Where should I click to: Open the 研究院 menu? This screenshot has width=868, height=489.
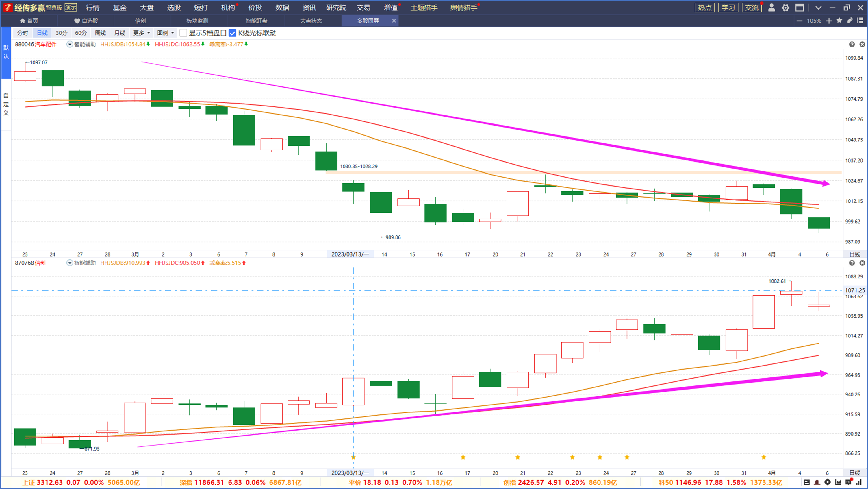click(336, 8)
